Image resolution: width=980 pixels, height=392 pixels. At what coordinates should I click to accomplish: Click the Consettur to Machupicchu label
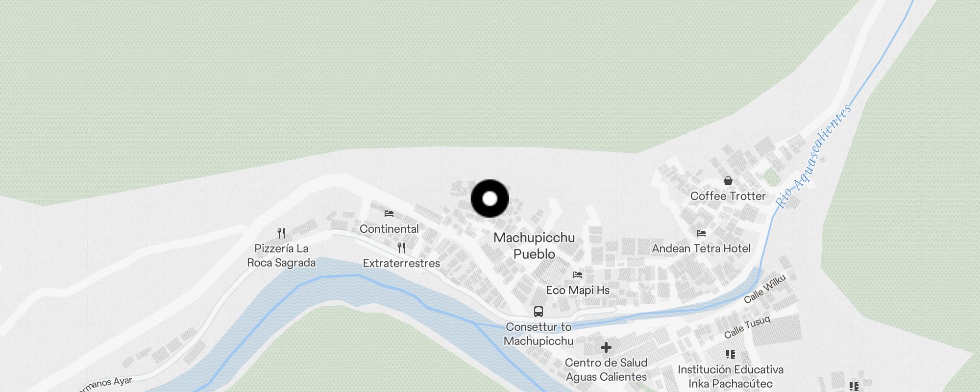(539, 334)
